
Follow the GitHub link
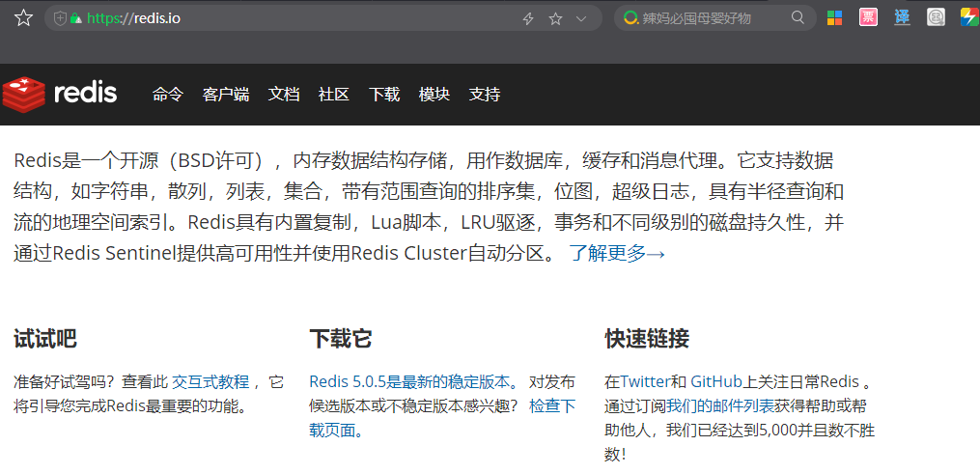[x=716, y=381]
